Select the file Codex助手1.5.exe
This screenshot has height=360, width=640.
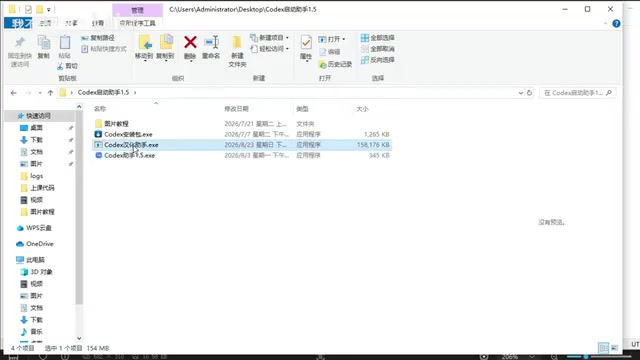tap(129, 156)
